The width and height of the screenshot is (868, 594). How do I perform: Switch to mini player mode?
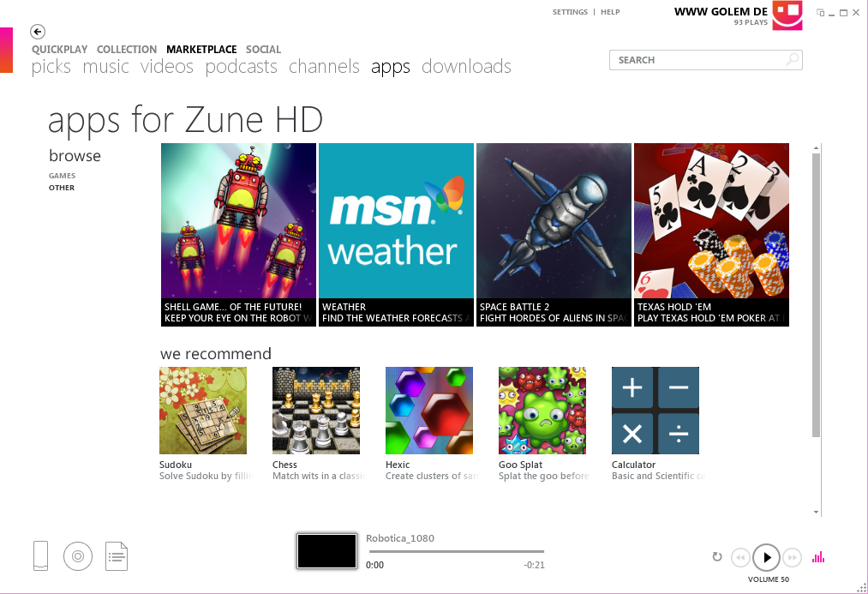820,12
